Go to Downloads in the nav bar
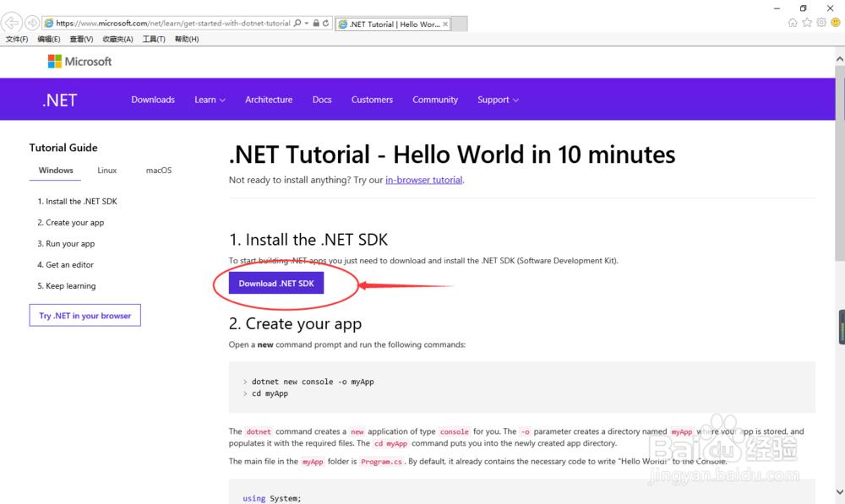The height and width of the screenshot is (504, 845). click(153, 100)
